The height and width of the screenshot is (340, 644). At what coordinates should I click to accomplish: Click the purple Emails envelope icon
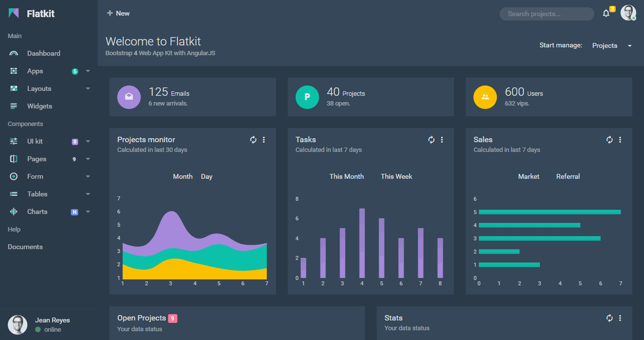(x=129, y=97)
